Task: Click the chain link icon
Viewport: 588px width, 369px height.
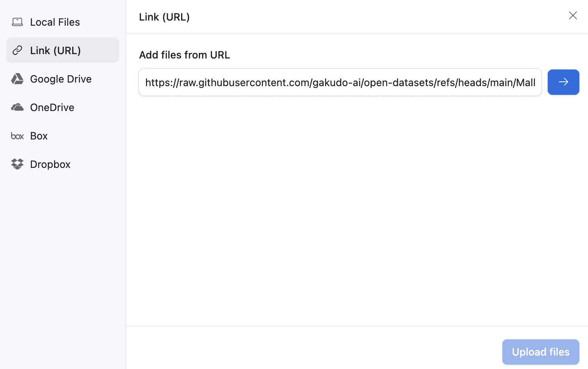Action: [x=17, y=50]
